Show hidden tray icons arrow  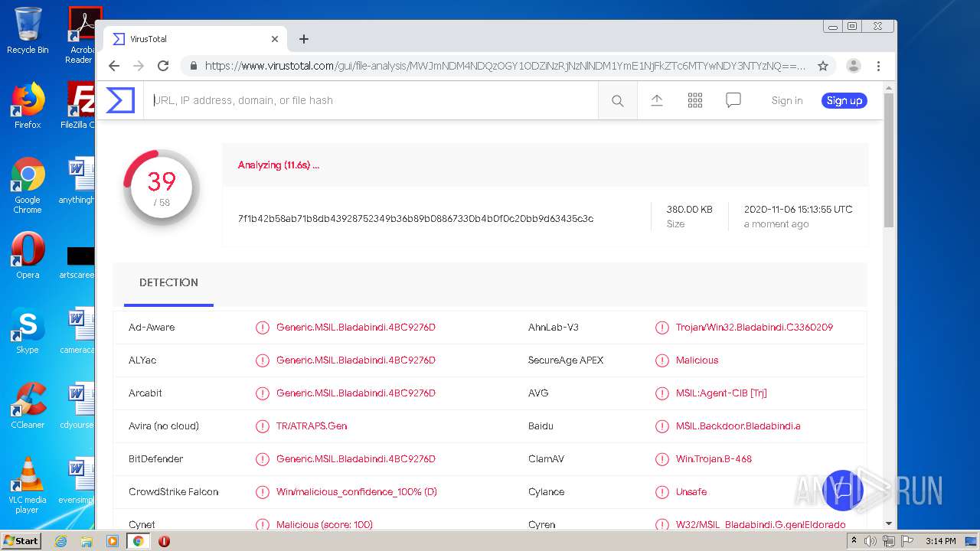(x=854, y=541)
